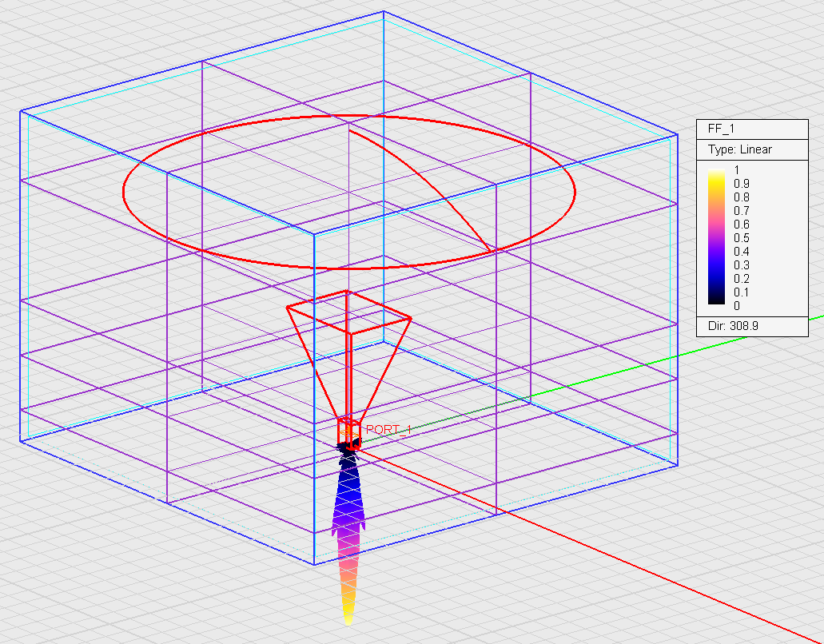Click the legend color gradient bar
The width and height of the screenshot is (824, 644).
[x=716, y=237]
